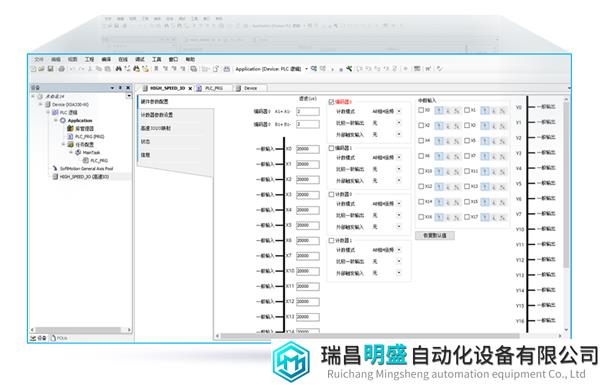Click the New File toolbar icon
This screenshot has height=385, width=600.
click(x=34, y=69)
